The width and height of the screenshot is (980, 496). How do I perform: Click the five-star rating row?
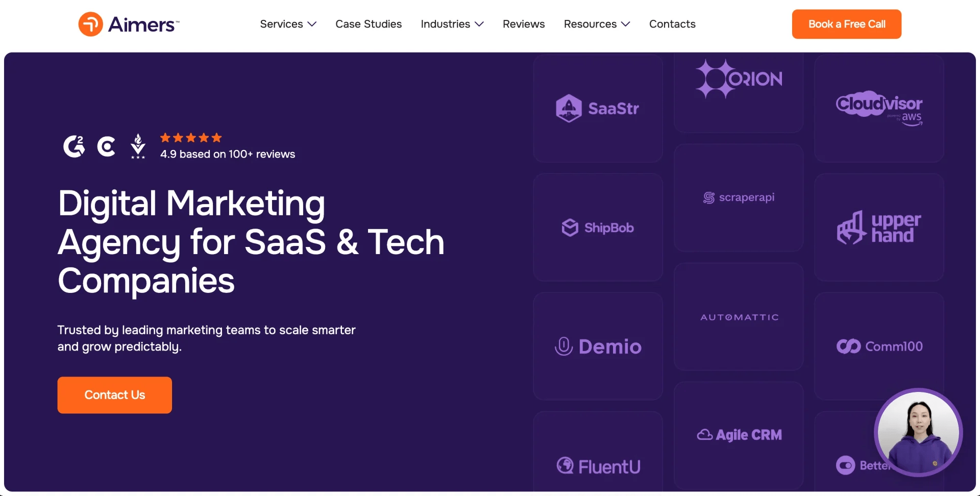coord(191,138)
